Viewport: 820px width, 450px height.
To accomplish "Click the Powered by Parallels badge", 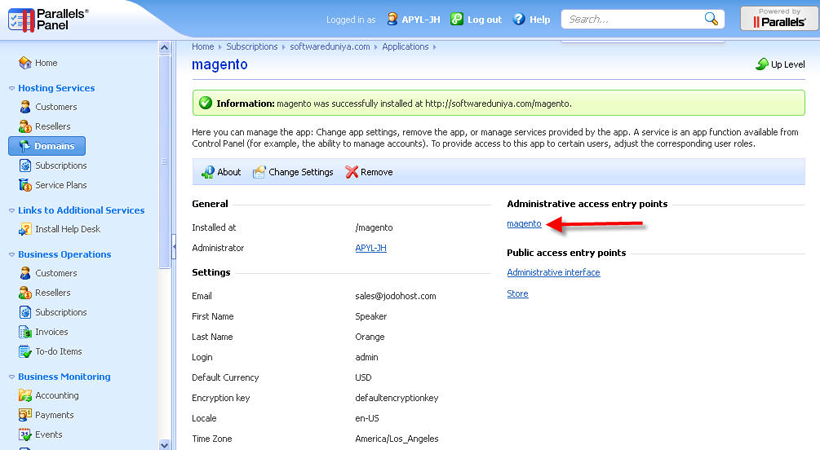I will 779,19.
